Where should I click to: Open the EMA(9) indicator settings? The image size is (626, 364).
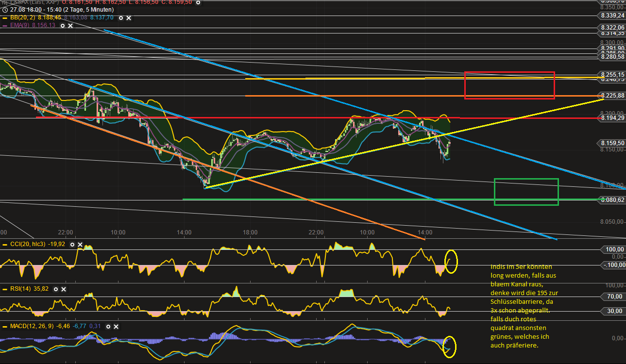point(62,26)
